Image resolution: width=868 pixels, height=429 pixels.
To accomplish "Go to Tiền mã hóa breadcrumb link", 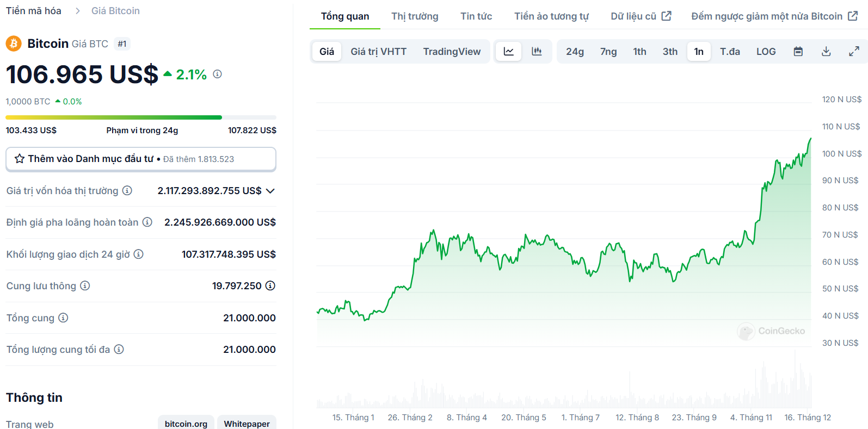I will [x=33, y=11].
